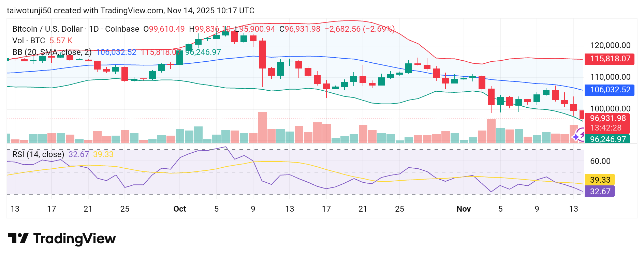The image size is (644, 259).
Task: Click the 'Vol · BTC' indicator label
Action: point(29,41)
